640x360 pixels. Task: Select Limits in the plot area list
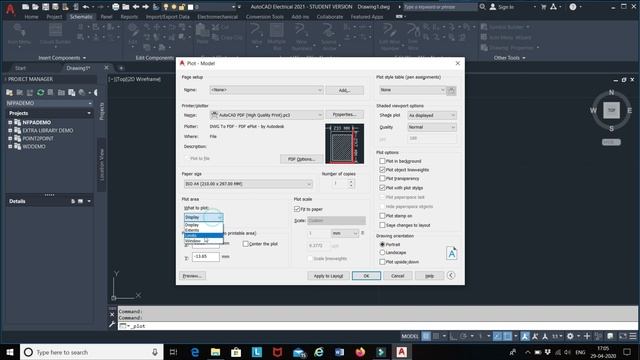click(203, 236)
